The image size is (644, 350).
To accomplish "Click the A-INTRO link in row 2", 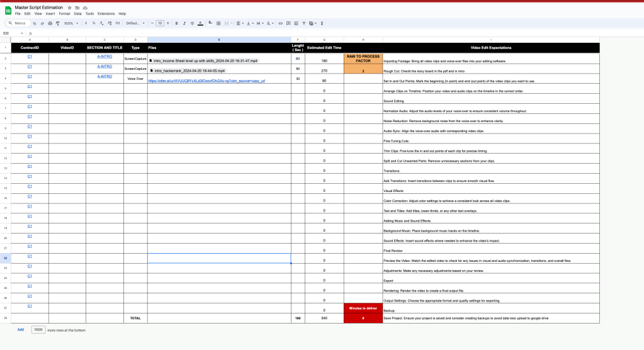I will (105, 57).
